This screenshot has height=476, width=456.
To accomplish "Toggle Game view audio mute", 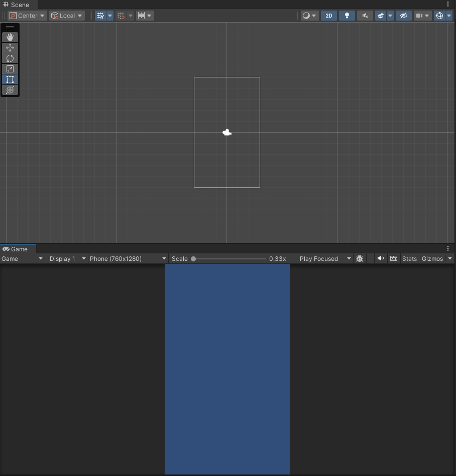I will point(381,259).
